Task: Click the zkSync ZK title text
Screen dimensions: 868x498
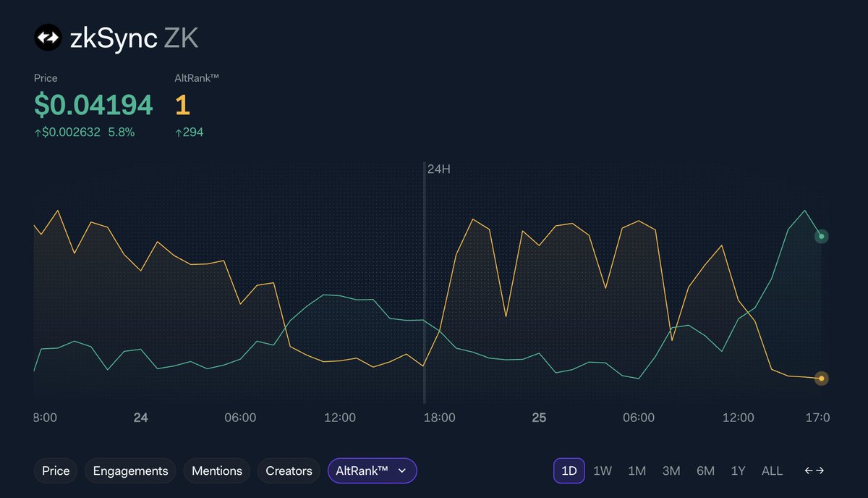Action: pos(134,38)
